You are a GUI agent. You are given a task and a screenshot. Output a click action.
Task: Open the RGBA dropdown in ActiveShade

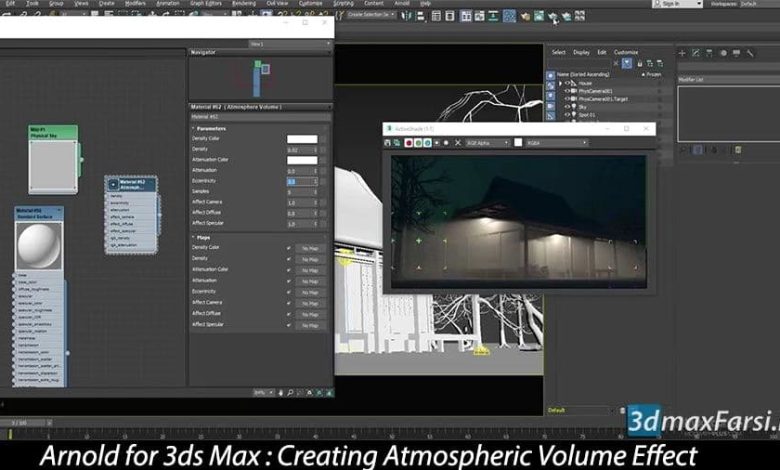click(557, 143)
